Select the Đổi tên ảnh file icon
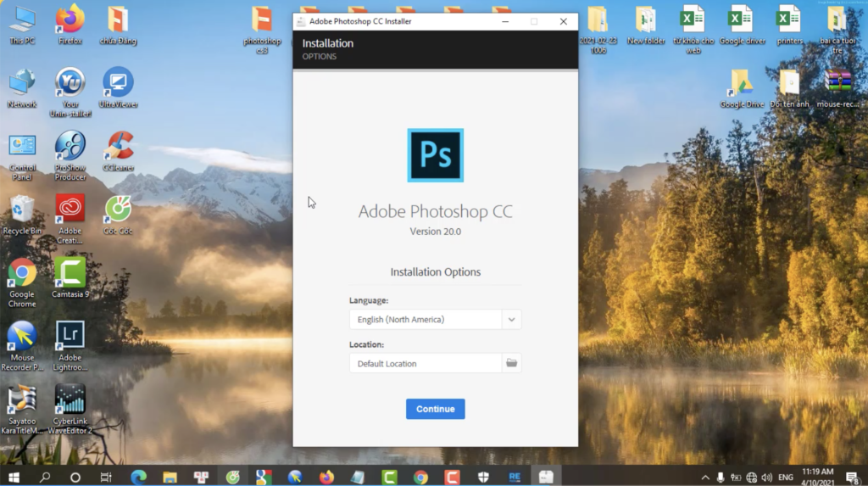The image size is (868, 486). 789,89
